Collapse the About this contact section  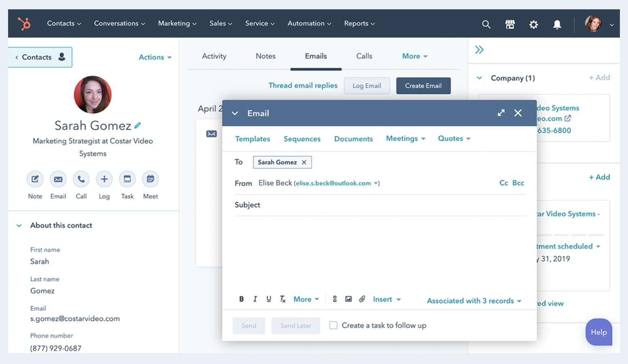click(x=19, y=225)
